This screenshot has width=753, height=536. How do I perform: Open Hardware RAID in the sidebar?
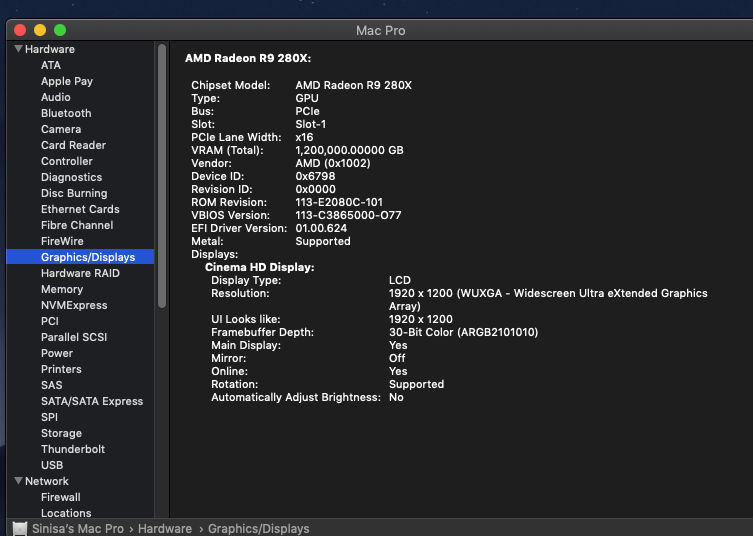[x=80, y=273]
